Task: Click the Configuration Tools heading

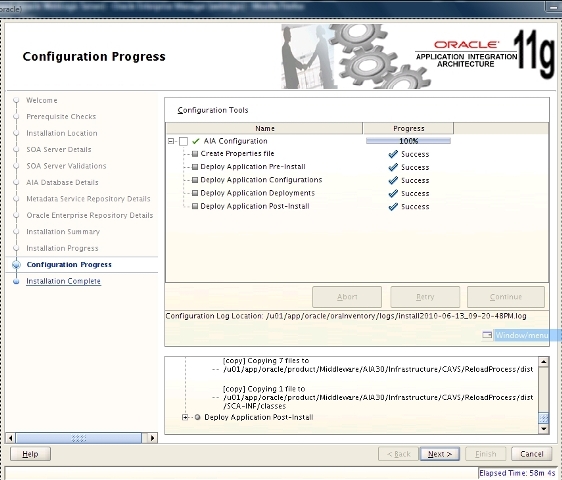Action: click(213, 110)
